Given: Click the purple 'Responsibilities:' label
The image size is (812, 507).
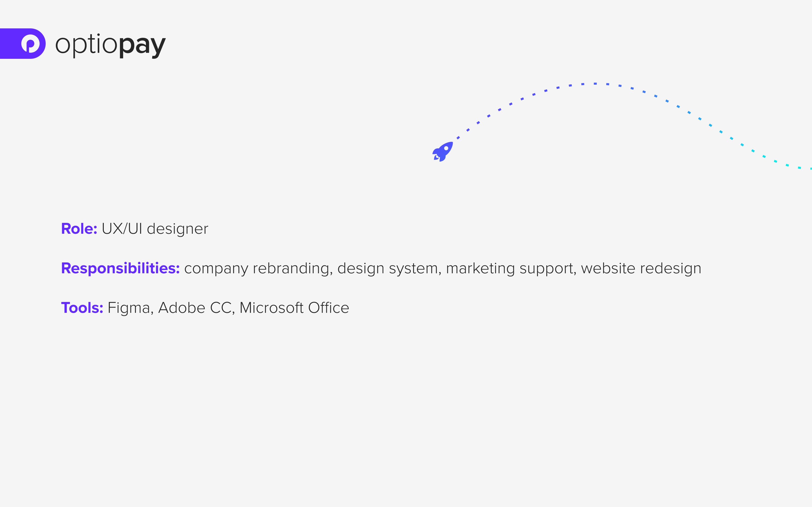Looking at the screenshot, I should (x=121, y=268).
